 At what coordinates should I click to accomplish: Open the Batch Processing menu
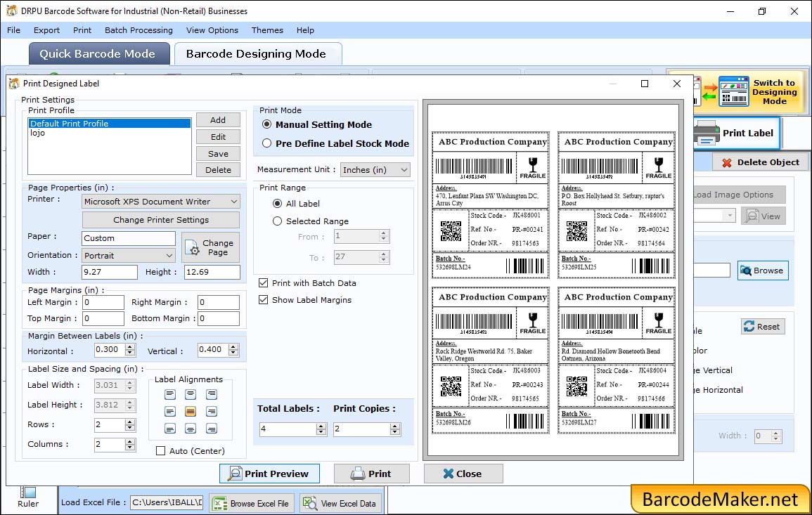pyautogui.click(x=138, y=30)
